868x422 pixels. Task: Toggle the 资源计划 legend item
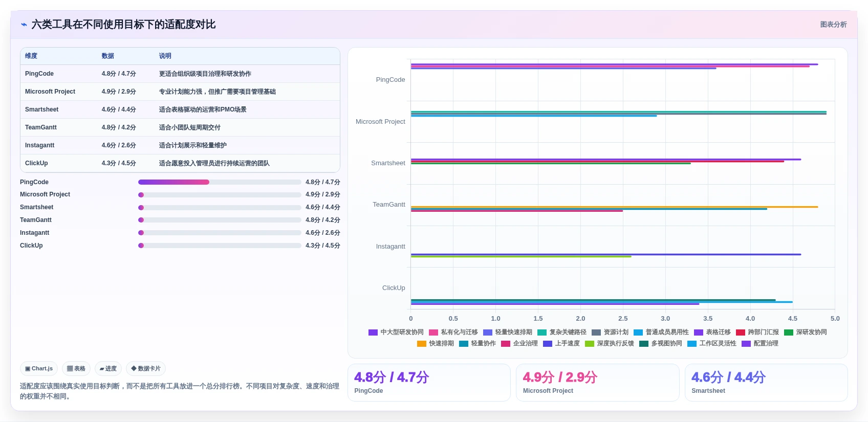(610, 332)
